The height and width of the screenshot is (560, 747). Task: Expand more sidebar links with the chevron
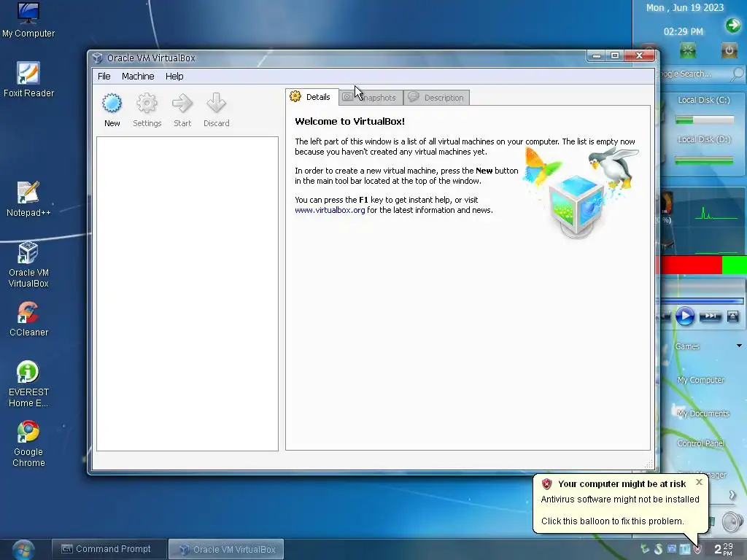[x=732, y=495]
